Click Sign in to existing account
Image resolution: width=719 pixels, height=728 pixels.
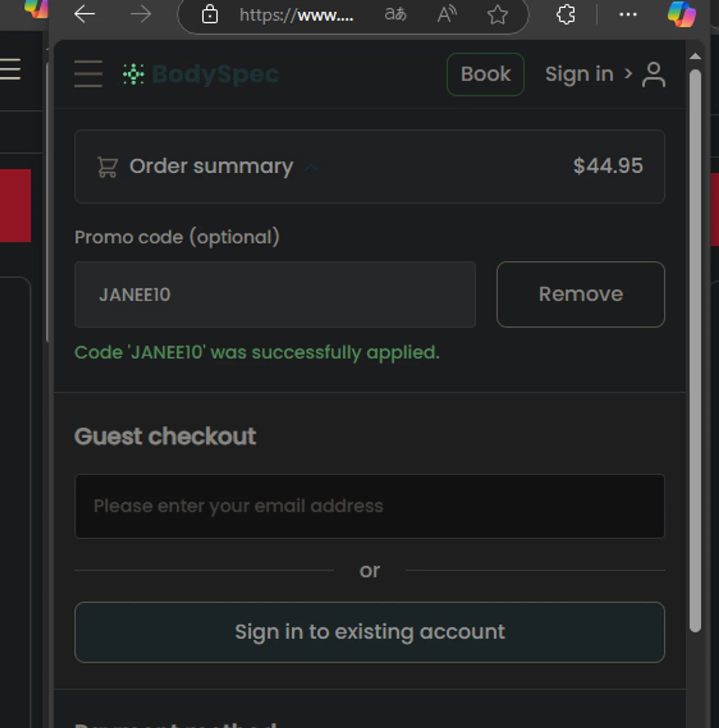tap(370, 632)
